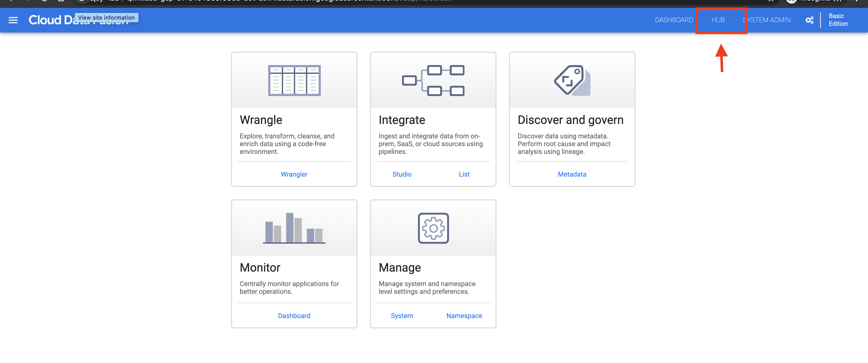Open the Monitor Dashboard link

tap(294, 315)
